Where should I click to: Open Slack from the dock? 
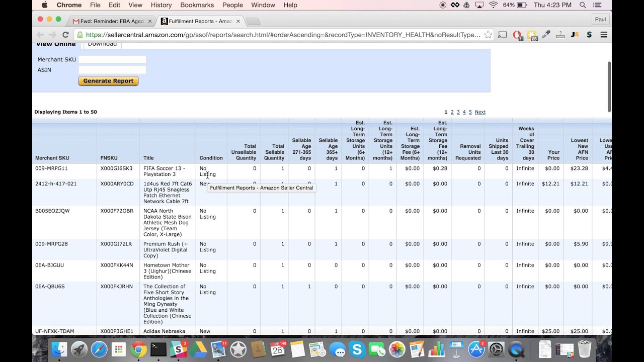point(178,349)
